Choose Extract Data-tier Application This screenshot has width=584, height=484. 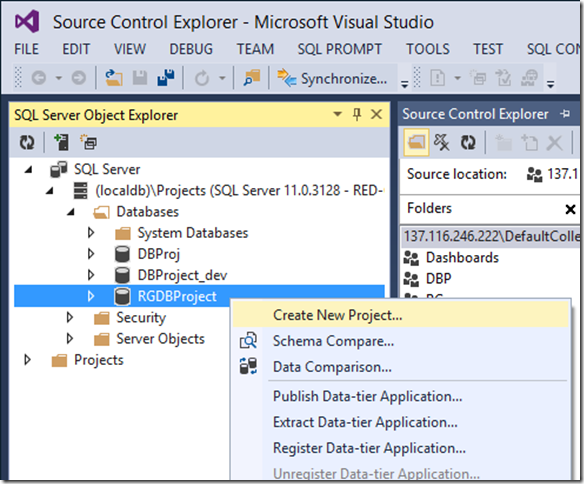pyautogui.click(x=400, y=423)
